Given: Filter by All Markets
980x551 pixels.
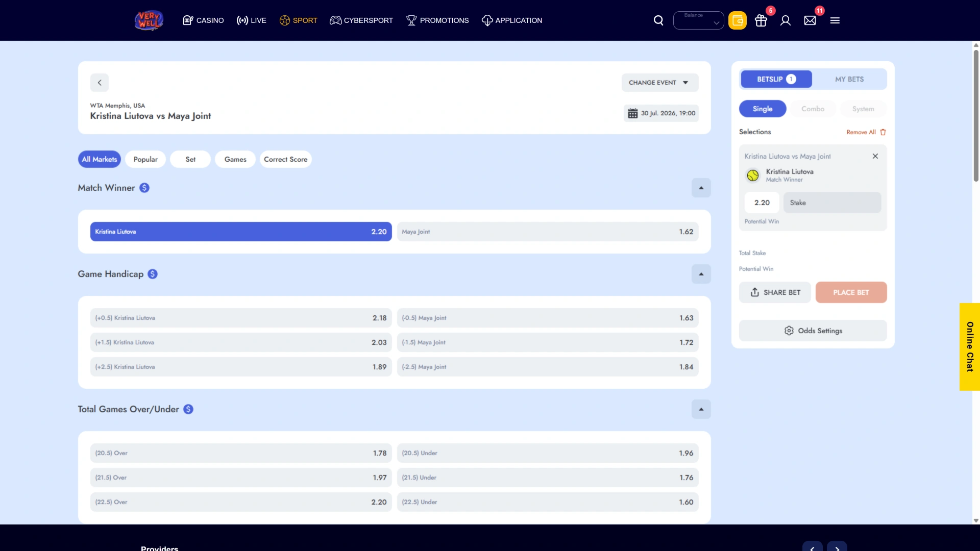Looking at the screenshot, I should [100, 159].
